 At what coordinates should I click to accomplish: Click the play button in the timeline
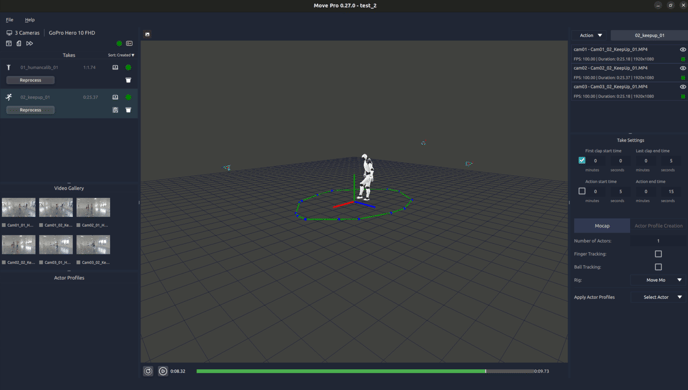[x=163, y=371]
